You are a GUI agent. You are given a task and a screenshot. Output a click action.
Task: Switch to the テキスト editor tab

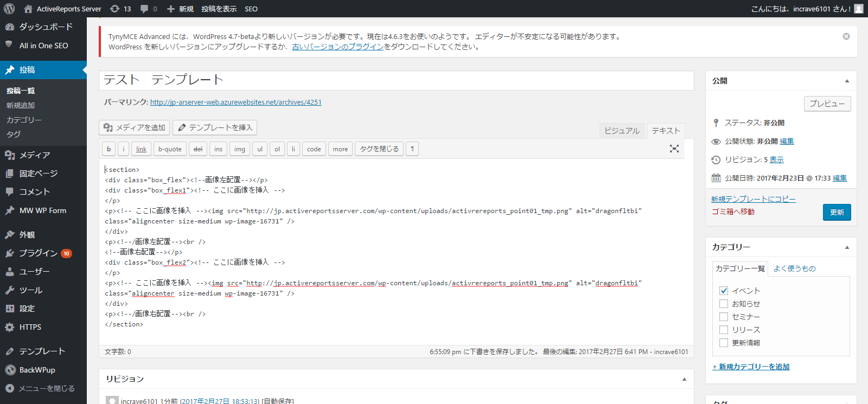tap(666, 131)
